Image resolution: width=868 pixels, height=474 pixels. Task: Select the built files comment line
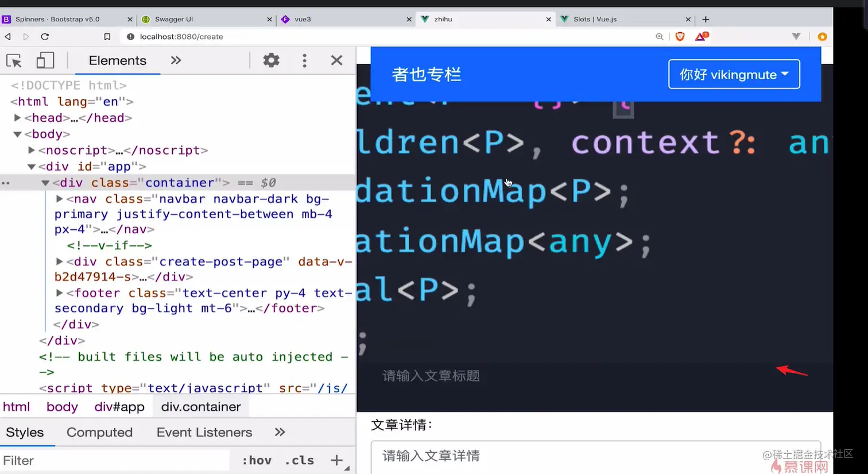[193, 364]
